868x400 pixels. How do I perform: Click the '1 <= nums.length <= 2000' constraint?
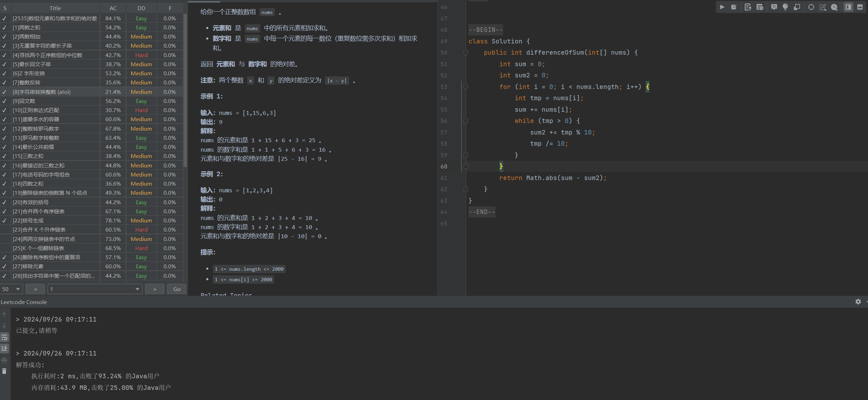click(249, 269)
